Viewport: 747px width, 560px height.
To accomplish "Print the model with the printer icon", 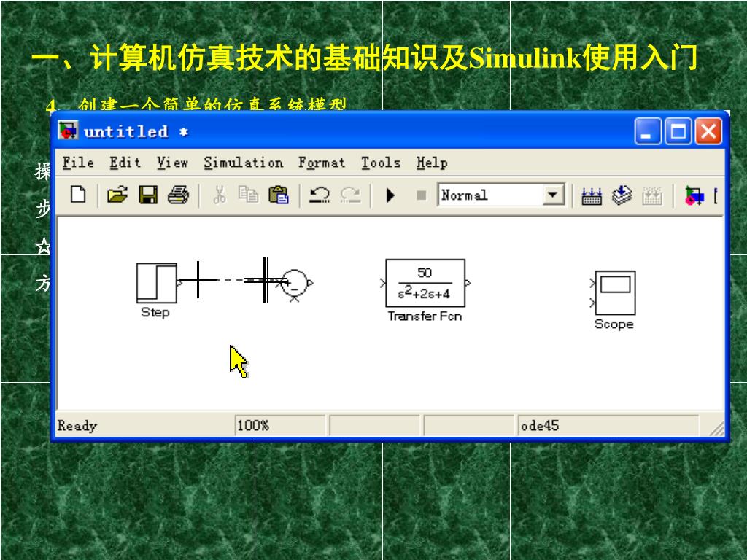I will coord(178,195).
